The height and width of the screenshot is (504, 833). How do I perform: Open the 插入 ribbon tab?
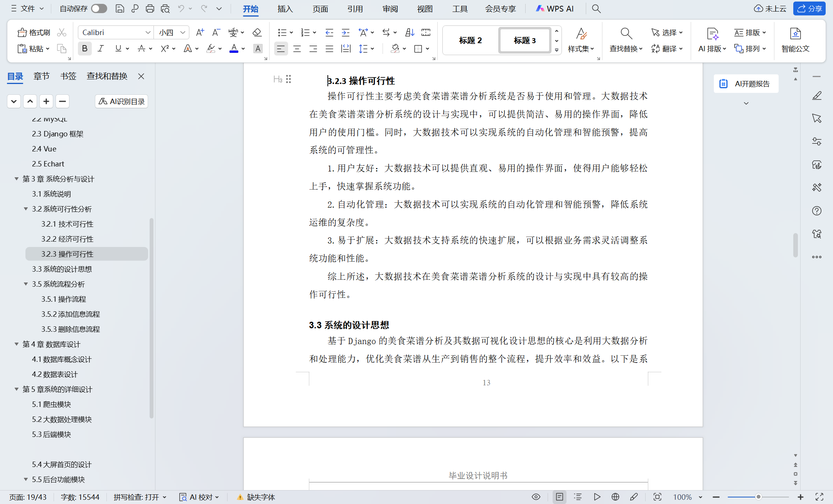click(285, 8)
